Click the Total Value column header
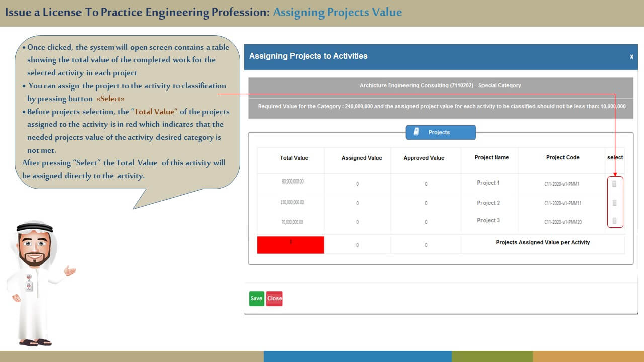The width and height of the screenshot is (644, 362). (294, 158)
